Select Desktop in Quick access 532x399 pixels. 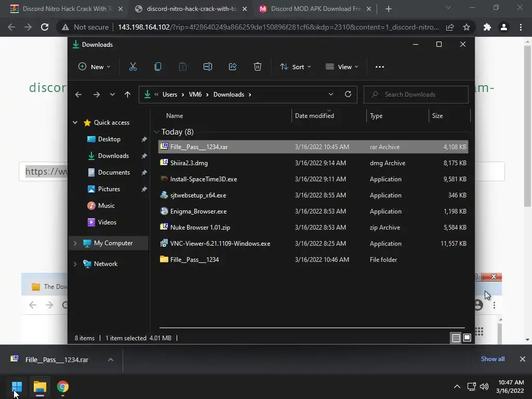point(109,139)
